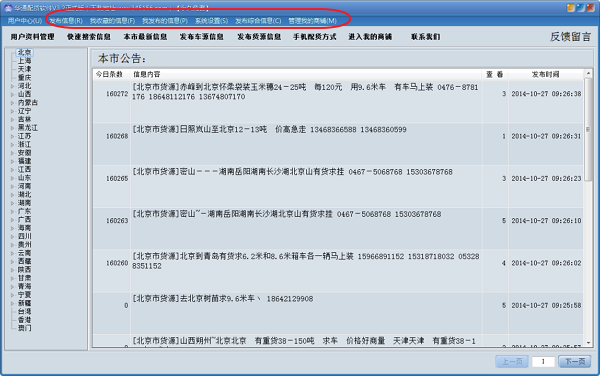Click the app logo in the title bar
The width and height of the screenshot is (600, 376).
click(8, 8)
